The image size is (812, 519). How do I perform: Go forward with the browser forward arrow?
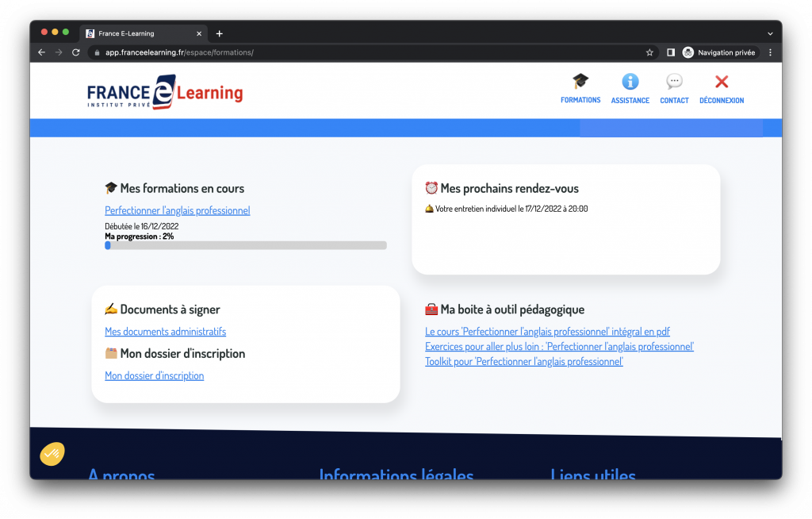(x=59, y=52)
